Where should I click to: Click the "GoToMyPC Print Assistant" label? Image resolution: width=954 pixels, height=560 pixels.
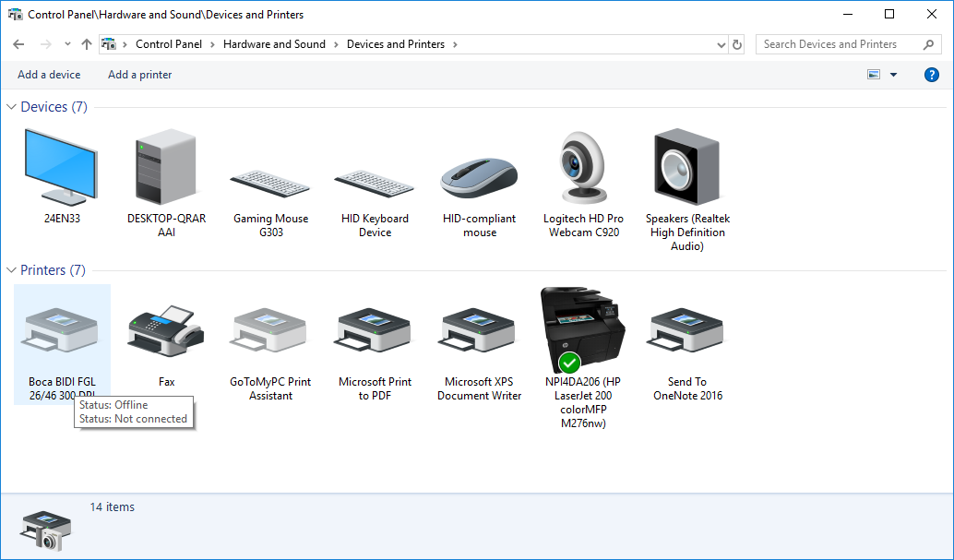coord(270,388)
